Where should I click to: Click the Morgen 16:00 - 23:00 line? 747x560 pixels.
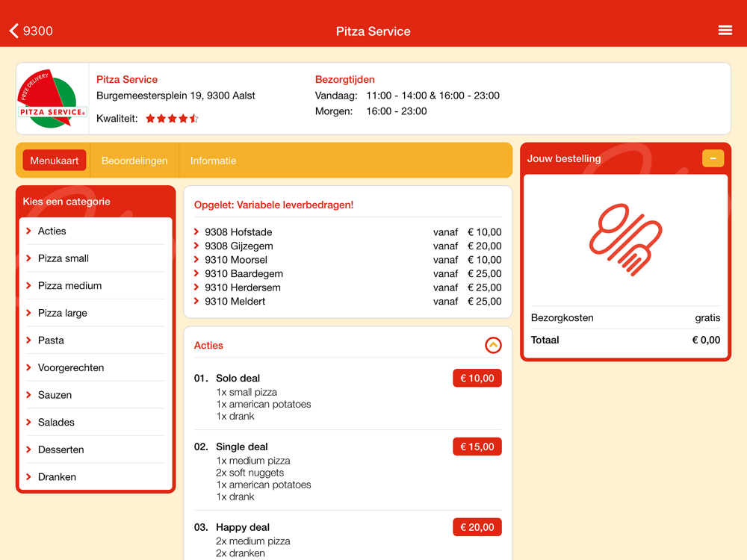pos(371,111)
